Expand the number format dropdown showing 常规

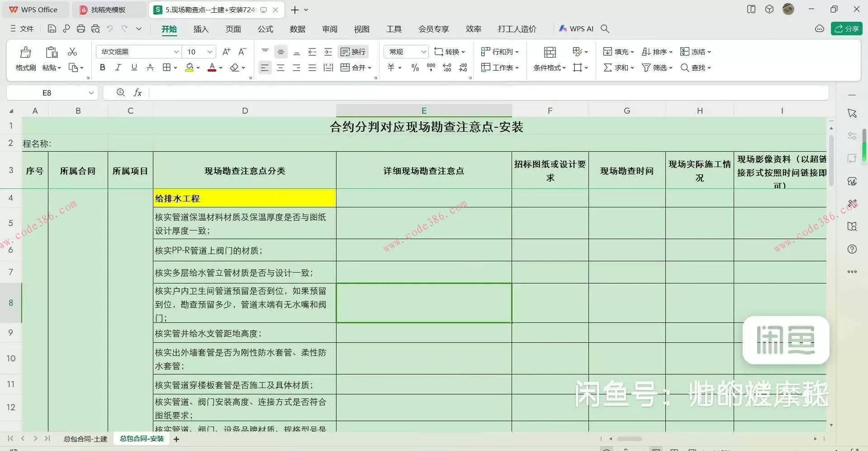(423, 52)
